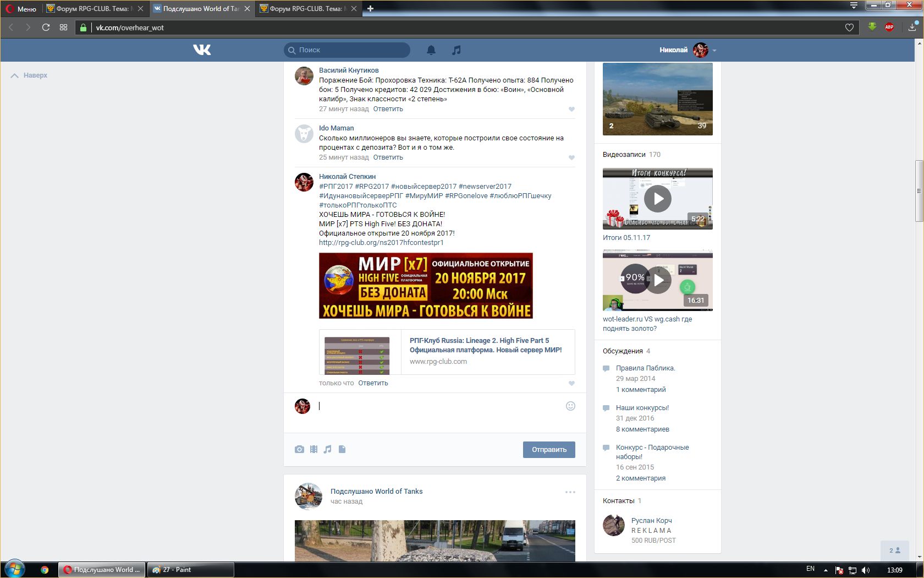Switch to first Форум RPG-CLUB tab
Screen dimensions: 924x578
pos(95,9)
